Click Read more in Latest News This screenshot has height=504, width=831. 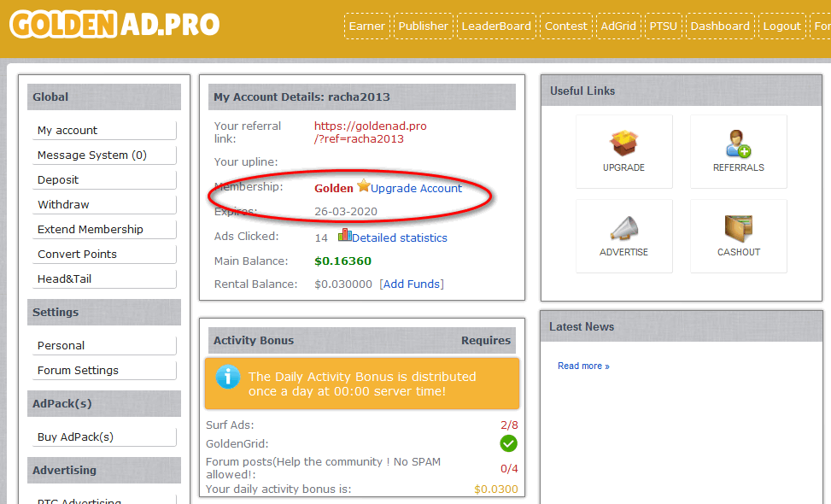[583, 366]
